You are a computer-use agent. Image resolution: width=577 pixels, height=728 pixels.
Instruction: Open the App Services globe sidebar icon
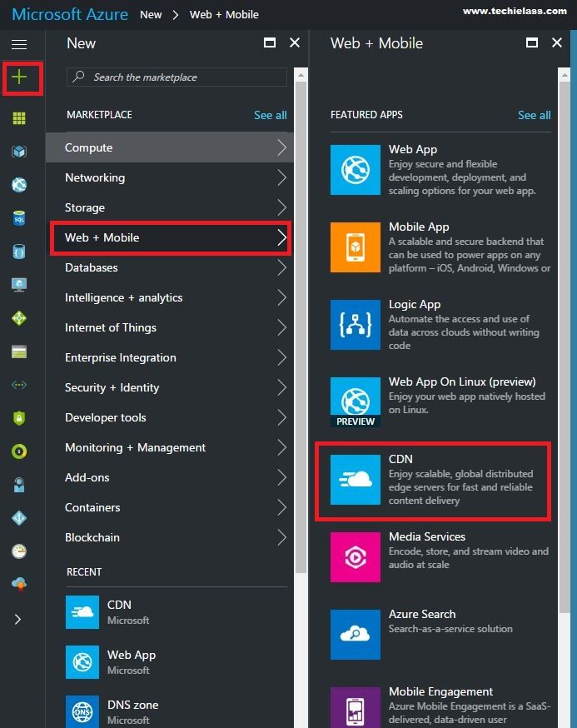coord(19,185)
